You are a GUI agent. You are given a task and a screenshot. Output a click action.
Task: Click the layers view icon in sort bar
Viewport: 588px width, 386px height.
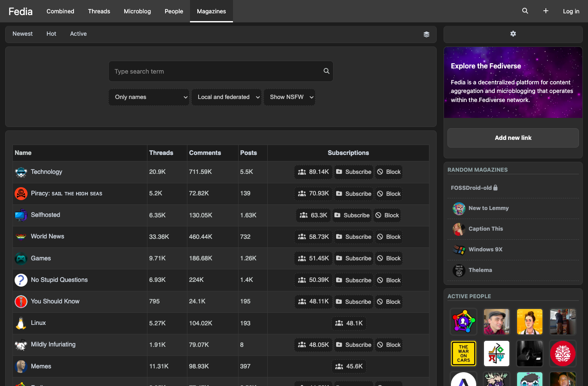[x=426, y=34]
